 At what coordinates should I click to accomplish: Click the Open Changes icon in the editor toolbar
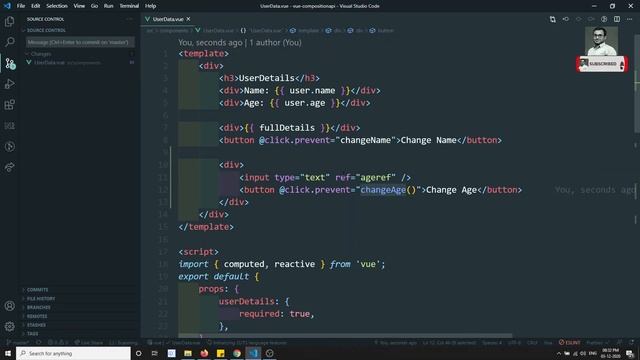click(x=552, y=19)
